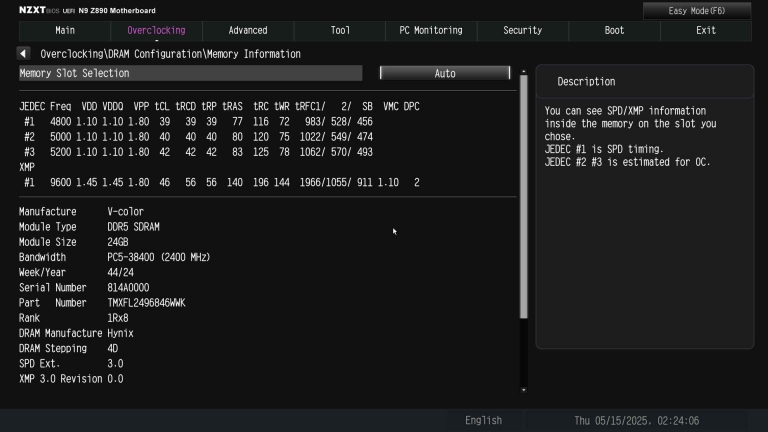This screenshot has width=768, height=432.
Task: Click Rank 1Rx8 value
Action: click(118, 318)
